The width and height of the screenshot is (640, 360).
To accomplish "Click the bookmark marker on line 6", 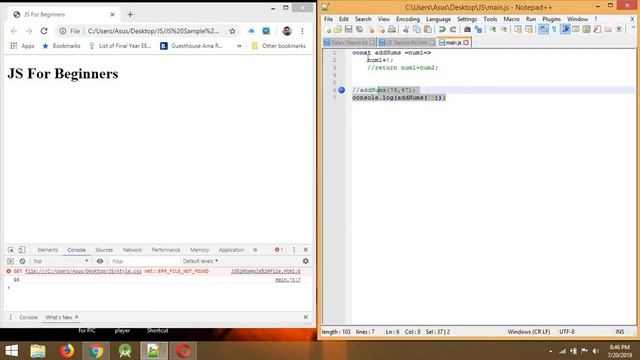I will tap(342, 90).
